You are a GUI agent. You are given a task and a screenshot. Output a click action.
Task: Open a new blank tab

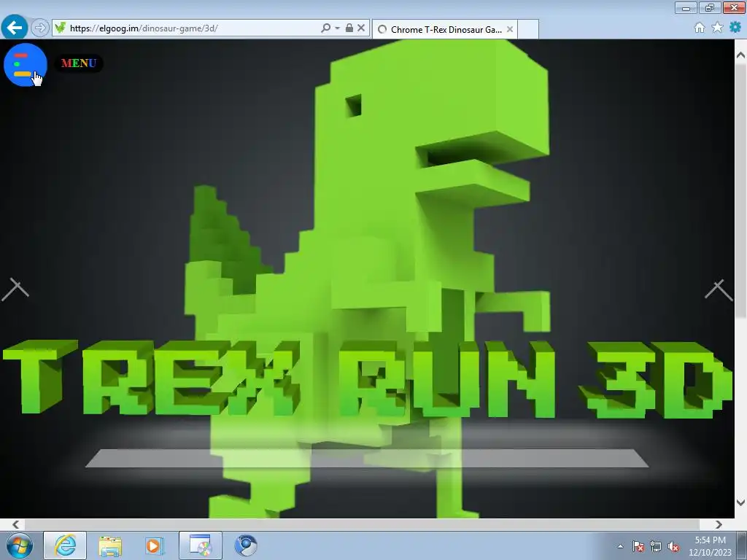528,29
